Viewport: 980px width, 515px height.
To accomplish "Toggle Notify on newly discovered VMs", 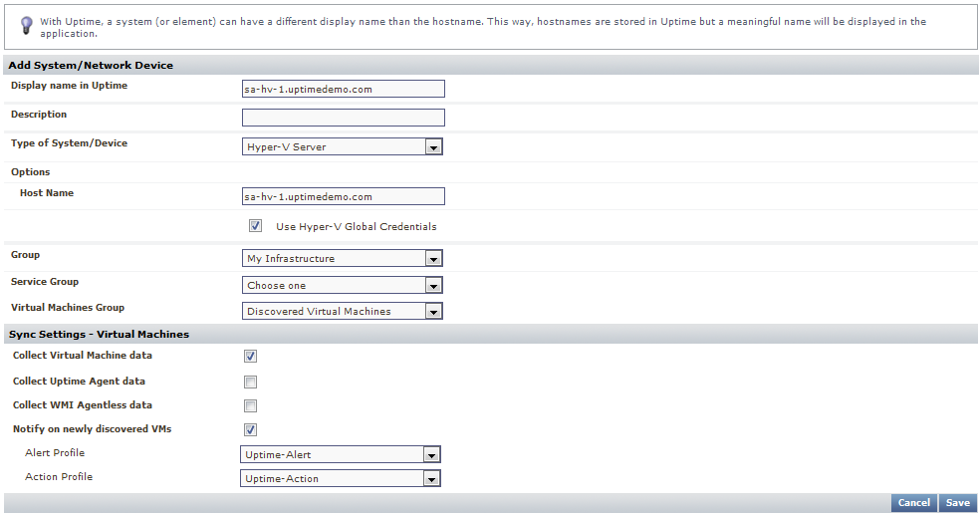I will [251, 429].
